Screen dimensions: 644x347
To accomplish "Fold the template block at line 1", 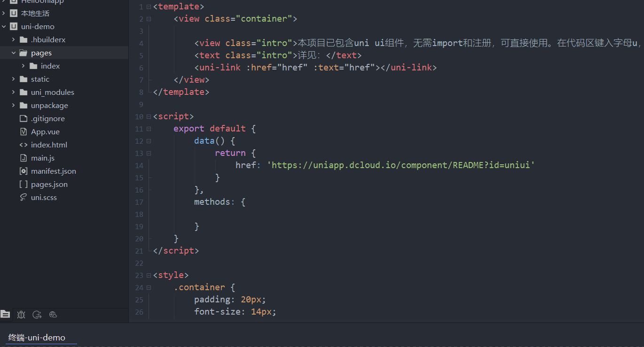I will (149, 7).
